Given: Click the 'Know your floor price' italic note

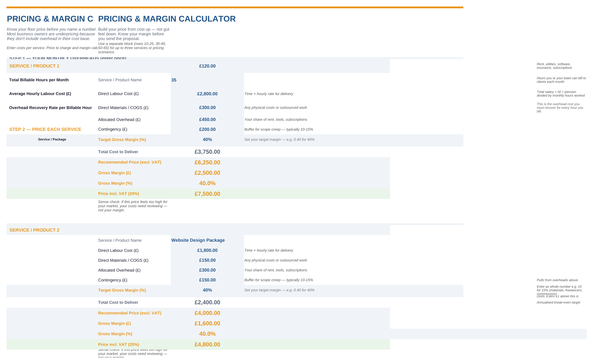Looking at the screenshot, I should [52, 34].
